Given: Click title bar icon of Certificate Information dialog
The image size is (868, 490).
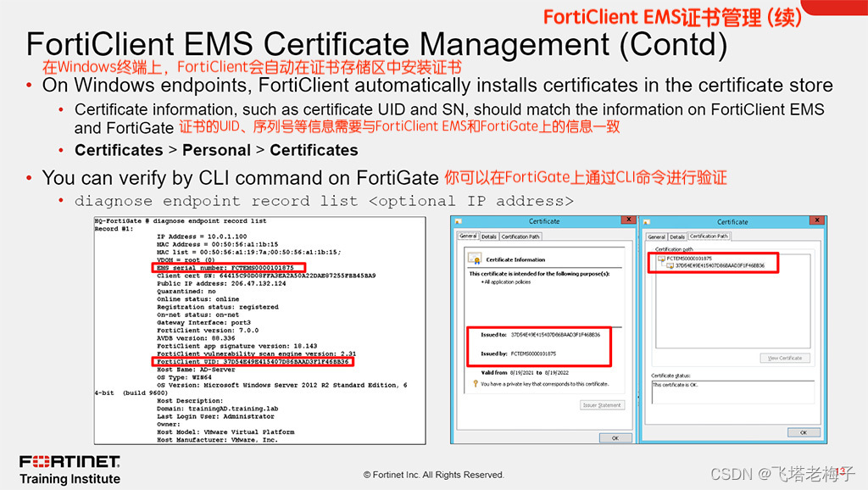Looking at the screenshot, I should [x=458, y=221].
